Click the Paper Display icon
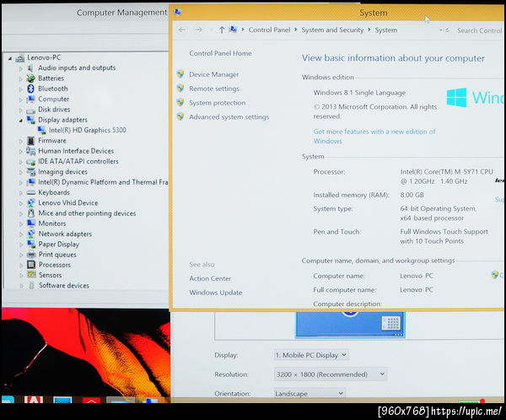Image resolution: width=506 pixels, height=420 pixels. pyautogui.click(x=31, y=244)
